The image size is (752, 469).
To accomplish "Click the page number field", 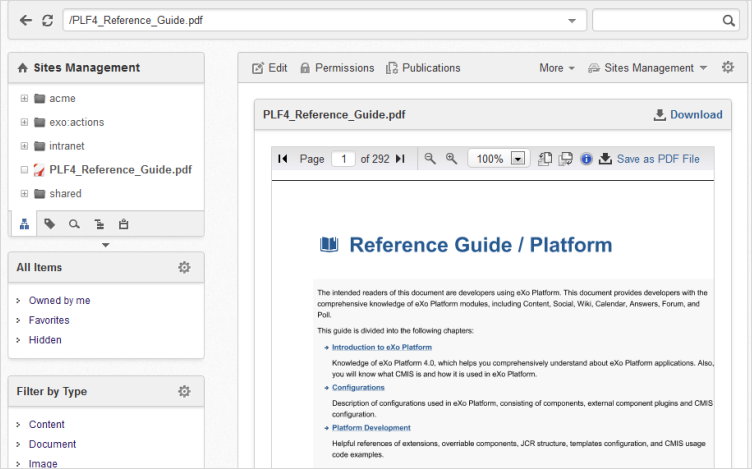I will click(x=343, y=159).
